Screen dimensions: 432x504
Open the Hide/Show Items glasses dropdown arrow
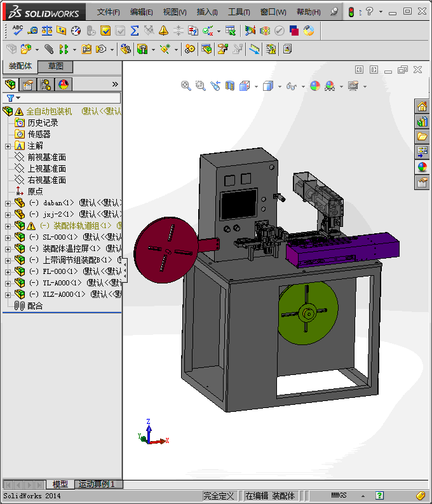303,86
